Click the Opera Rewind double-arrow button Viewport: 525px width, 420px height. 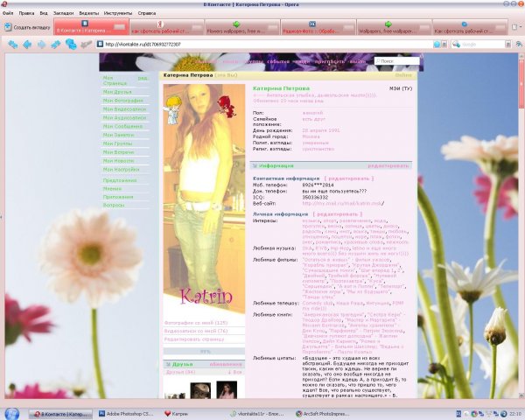click(13, 45)
